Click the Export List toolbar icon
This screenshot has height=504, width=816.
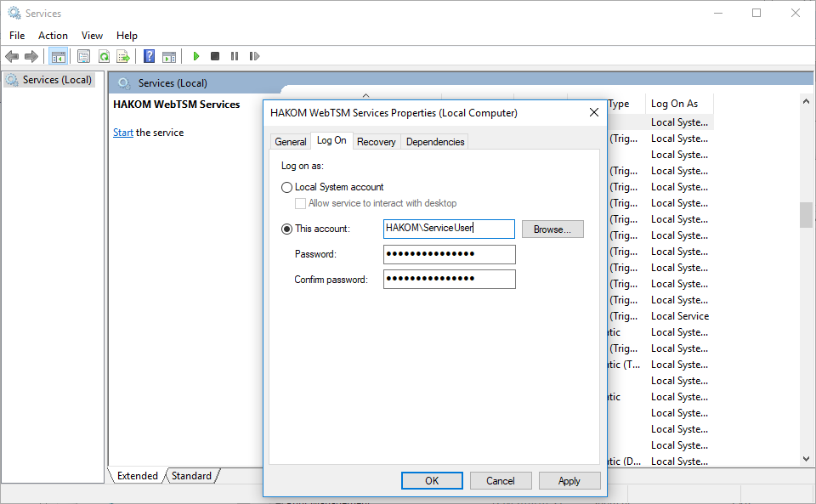[123, 56]
